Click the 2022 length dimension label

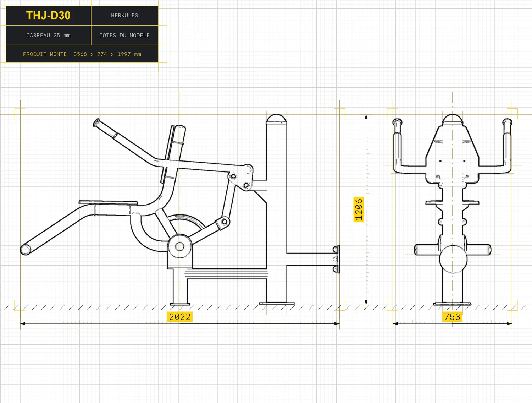tap(180, 317)
